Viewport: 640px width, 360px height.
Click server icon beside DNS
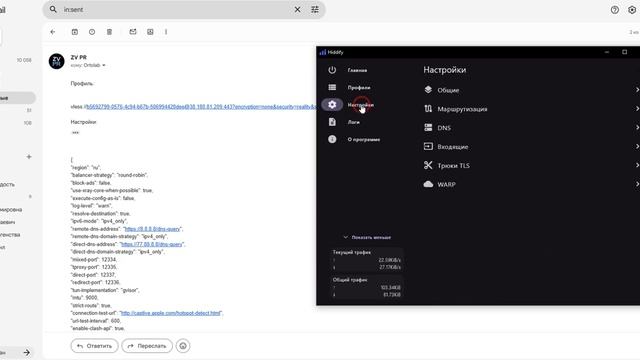point(428,127)
